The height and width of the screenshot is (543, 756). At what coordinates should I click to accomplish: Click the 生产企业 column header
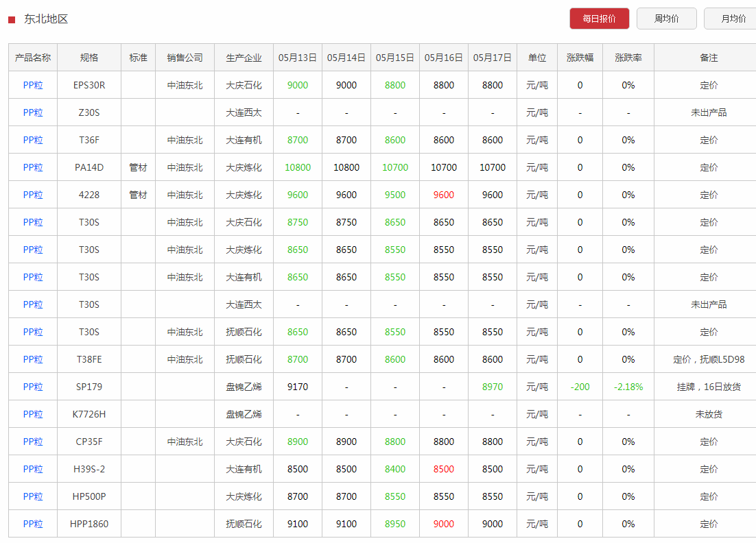pyautogui.click(x=244, y=58)
